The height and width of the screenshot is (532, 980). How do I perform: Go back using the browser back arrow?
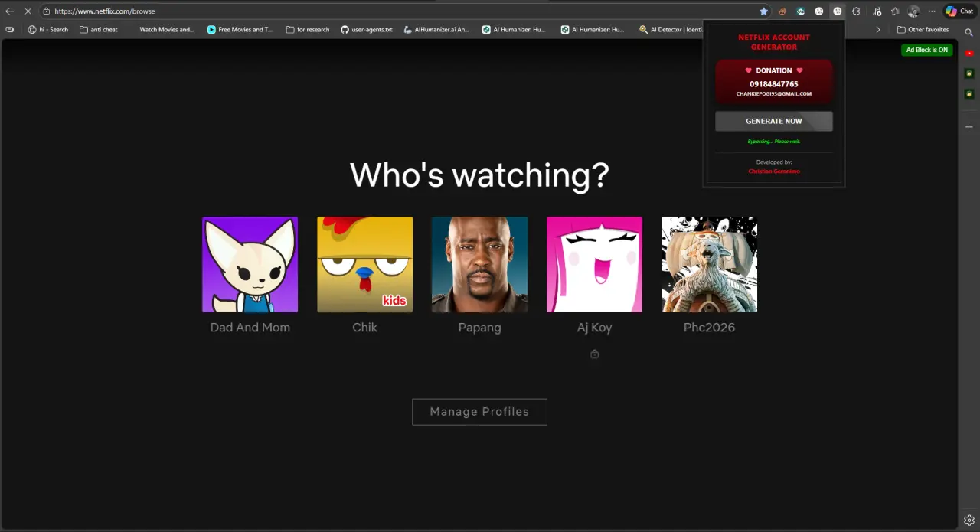(9, 11)
